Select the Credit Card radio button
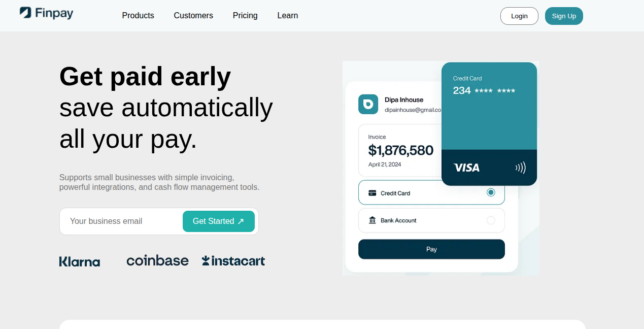 pos(491,192)
